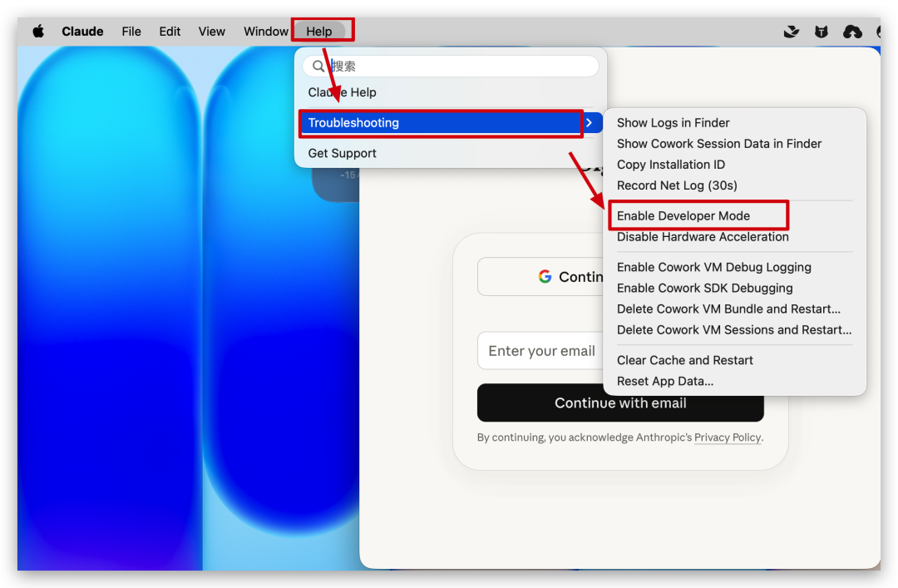Expand the Troubleshooting submenu arrow

coord(589,123)
